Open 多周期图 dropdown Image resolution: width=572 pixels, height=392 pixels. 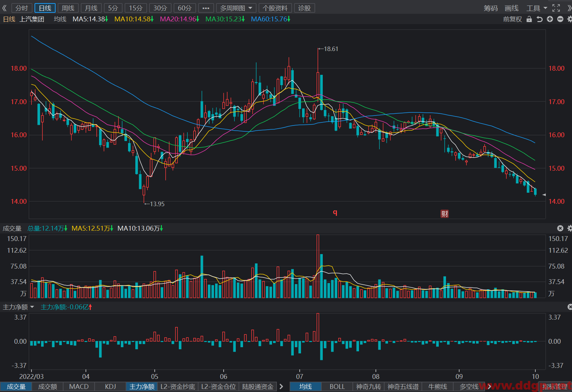tap(236, 8)
